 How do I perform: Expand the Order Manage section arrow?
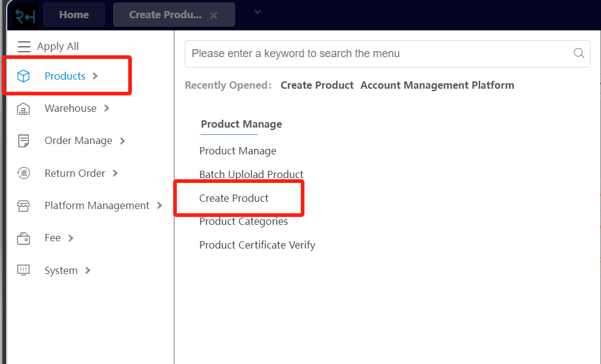click(124, 140)
